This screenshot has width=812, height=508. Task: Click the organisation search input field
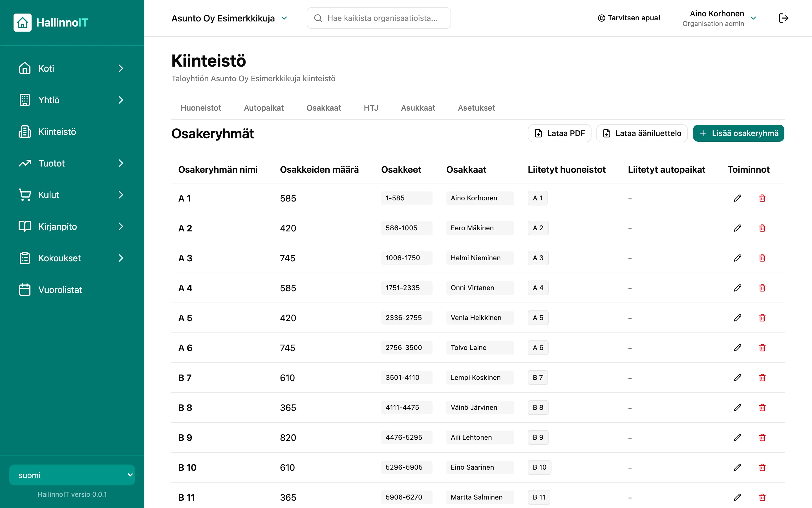point(379,18)
